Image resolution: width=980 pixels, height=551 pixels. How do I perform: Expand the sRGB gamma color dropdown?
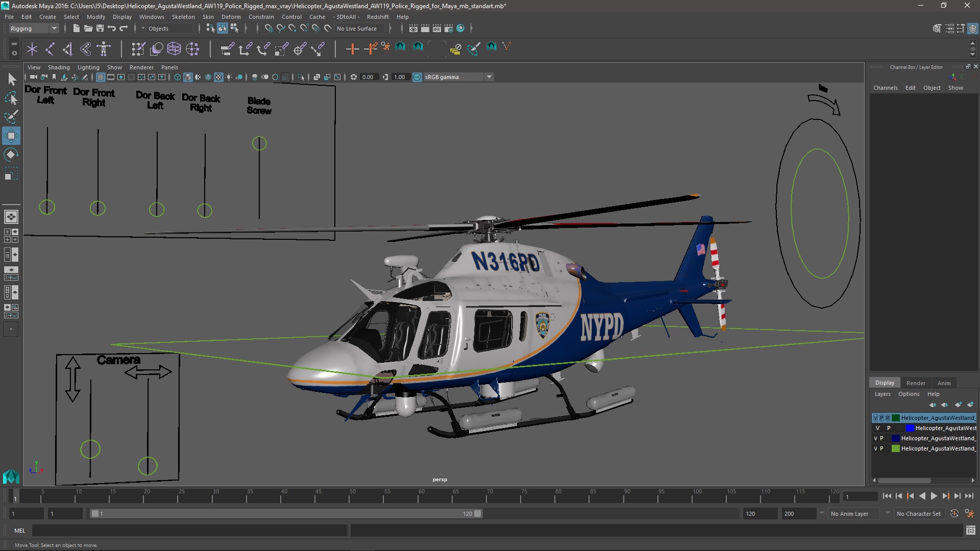tap(489, 77)
